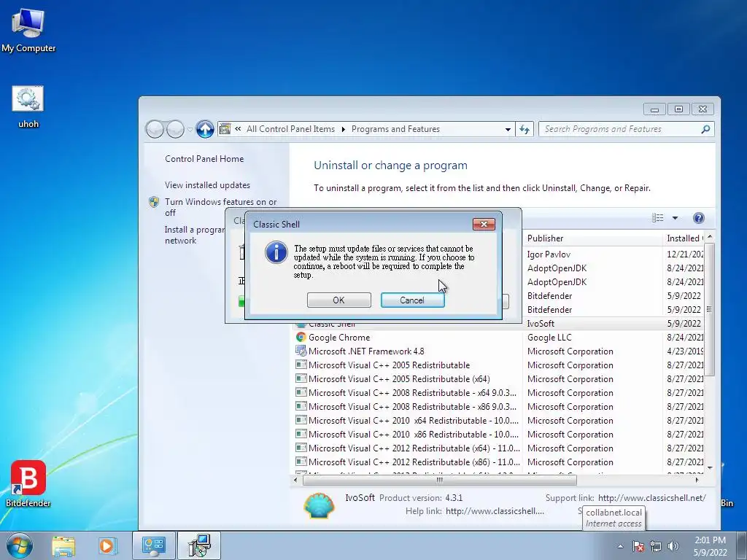Open Windows Media Player taskbar icon

[107, 546]
